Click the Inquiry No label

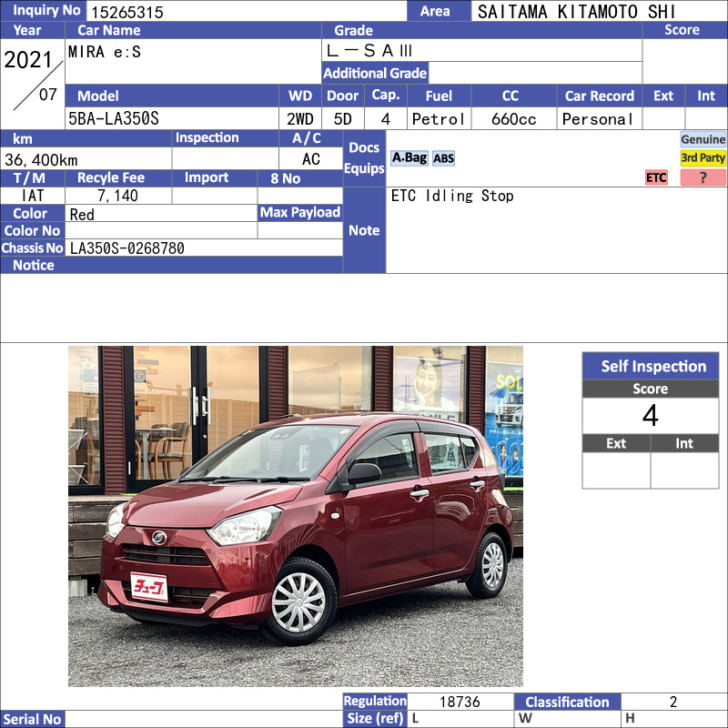click(x=43, y=11)
